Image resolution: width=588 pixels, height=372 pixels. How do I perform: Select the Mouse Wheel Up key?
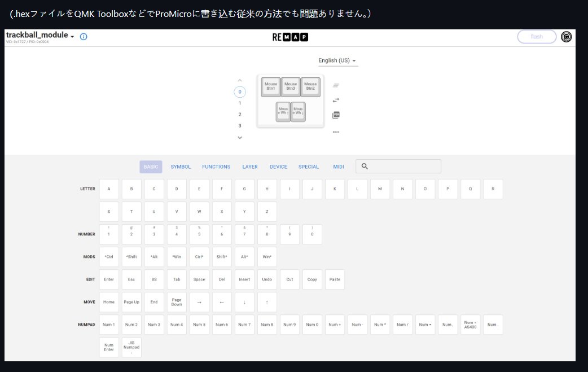coord(283,111)
